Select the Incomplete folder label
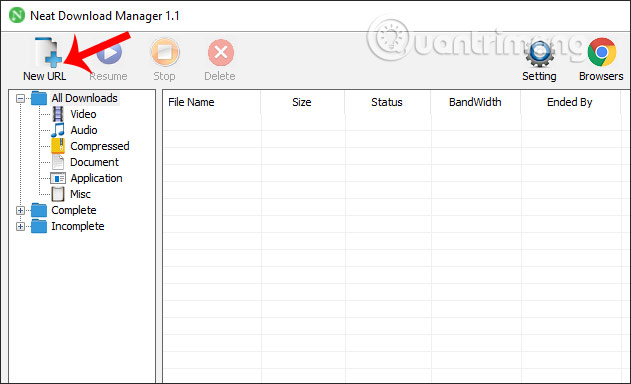This screenshot has height=384, width=631. tap(78, 226)
